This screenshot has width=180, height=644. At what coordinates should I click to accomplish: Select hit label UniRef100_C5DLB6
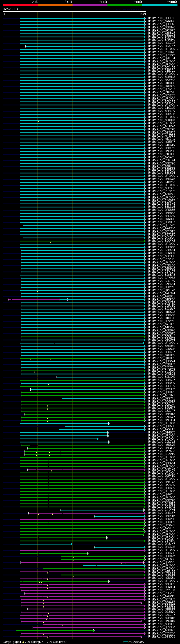[161, 266]
